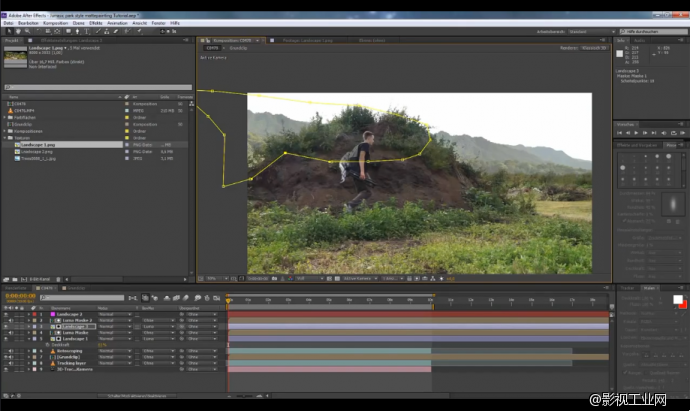This screenshot has width=690, height=411.
Task: Click the play button in Vorschau panel
Action: pyautogui.click(x=636, y=132)
